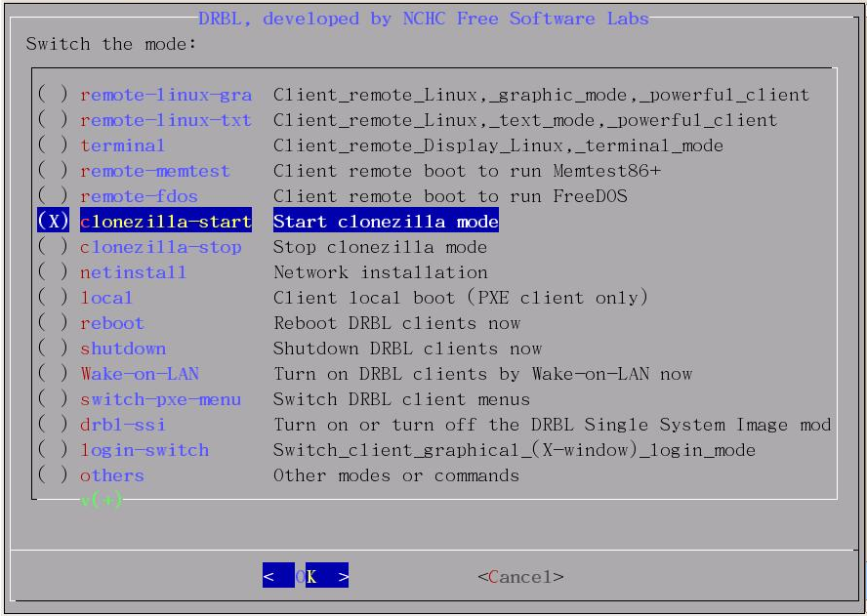Choose the remote-linux-txt menu label

tap(166, 120)
